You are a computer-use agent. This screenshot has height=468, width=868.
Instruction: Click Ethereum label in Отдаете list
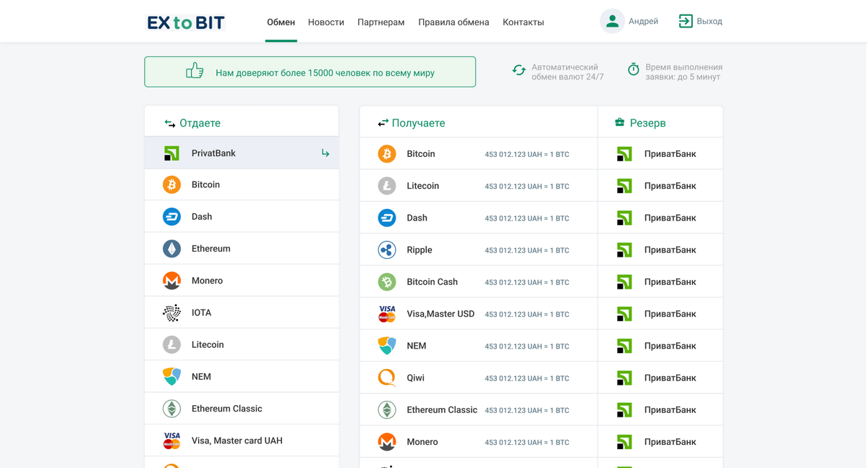(x=210, y=249)
